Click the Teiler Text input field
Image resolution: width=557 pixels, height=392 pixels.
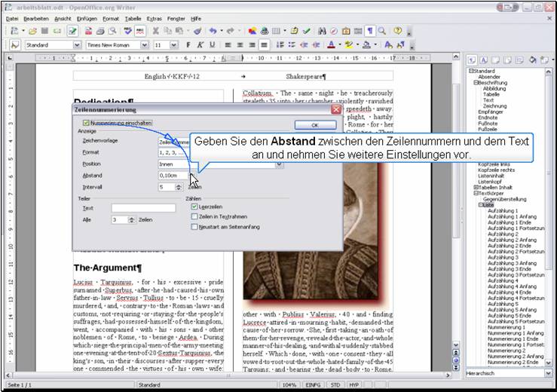coord(143,208)
